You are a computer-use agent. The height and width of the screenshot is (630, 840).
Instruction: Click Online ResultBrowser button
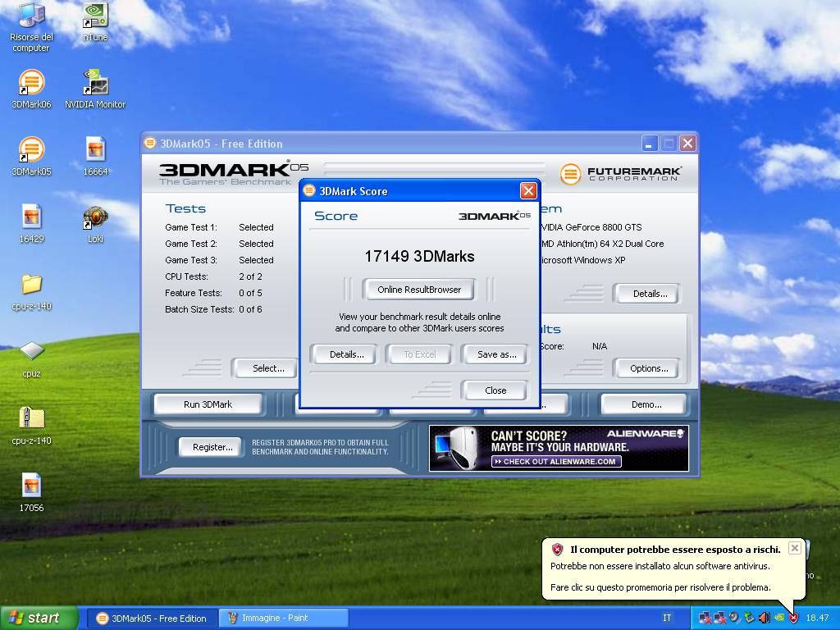(x=419, y=290)
